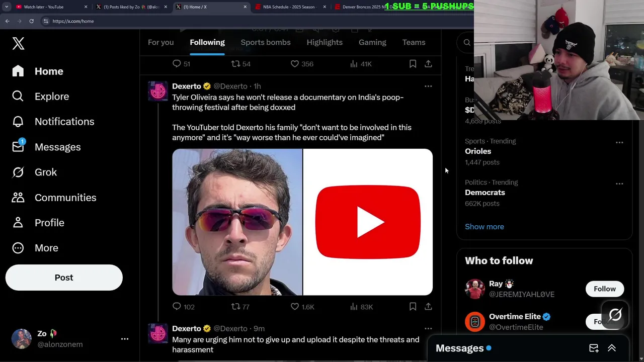This screenshot has height=362, width=644.
Task: Compose a new message in the Messages drawer
Action: pyautogui.click(x=594, y=348)
